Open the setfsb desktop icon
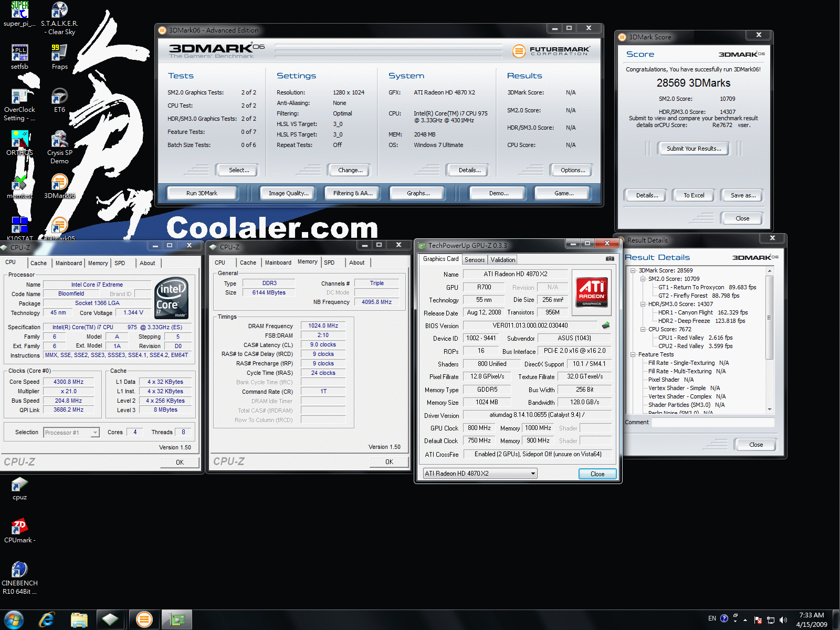840x630 pixels. (19, 57)
